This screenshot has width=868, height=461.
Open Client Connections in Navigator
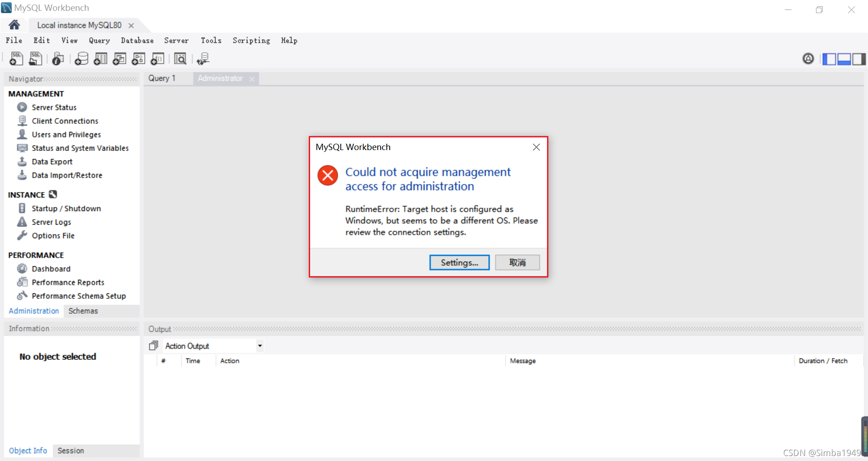tap(65, 121)
